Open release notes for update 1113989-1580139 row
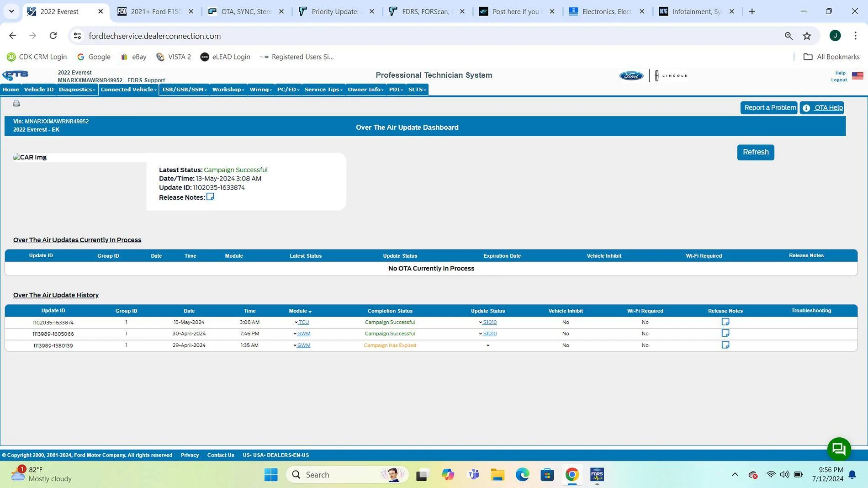The height and width of the screenshot is (488, 868). coord(725,345)
